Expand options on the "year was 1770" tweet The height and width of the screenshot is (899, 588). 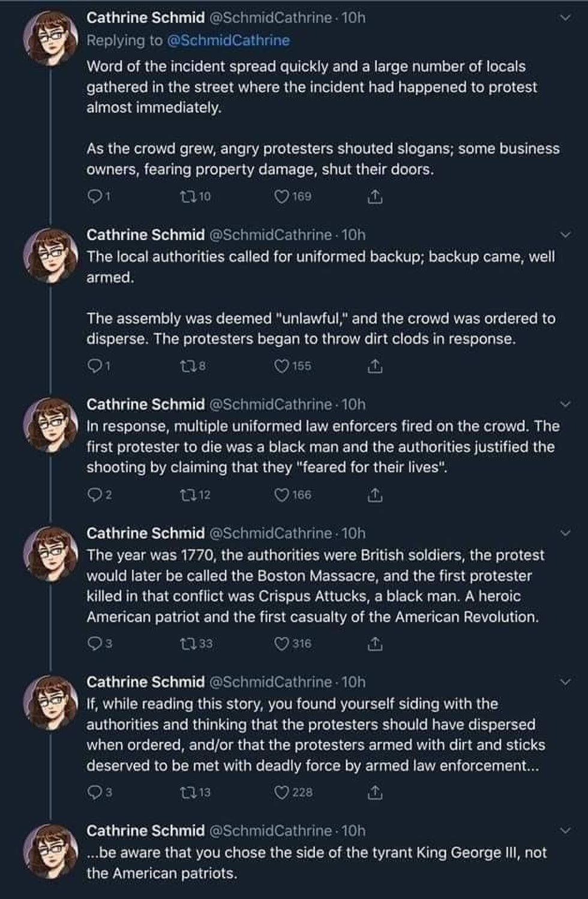[564, 533]
